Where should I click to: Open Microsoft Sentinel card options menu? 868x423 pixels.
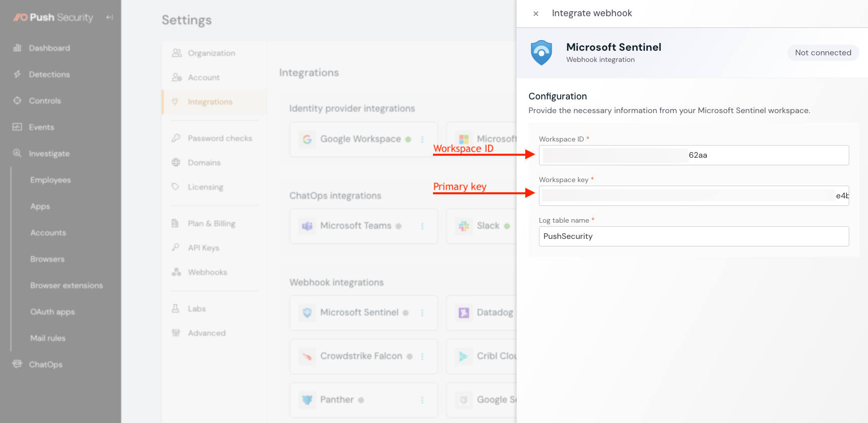pyautogui.click(x=422, y=313)
